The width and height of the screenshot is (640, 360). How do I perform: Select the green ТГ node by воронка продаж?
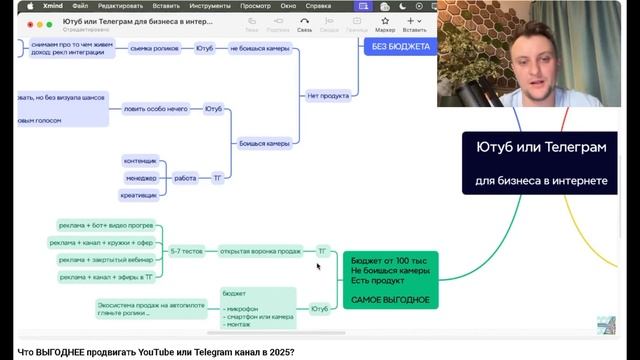[x=322, y=251]
